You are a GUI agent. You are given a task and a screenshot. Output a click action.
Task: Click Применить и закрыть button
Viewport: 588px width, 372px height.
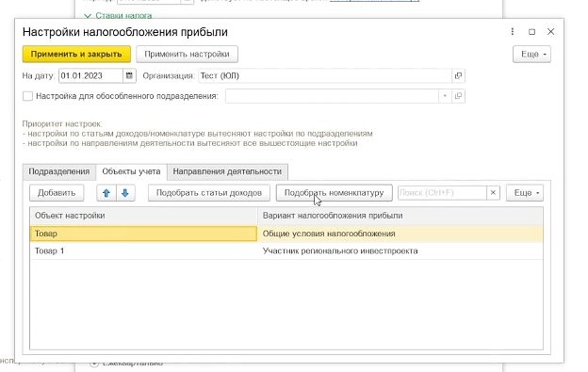(76, 55)
